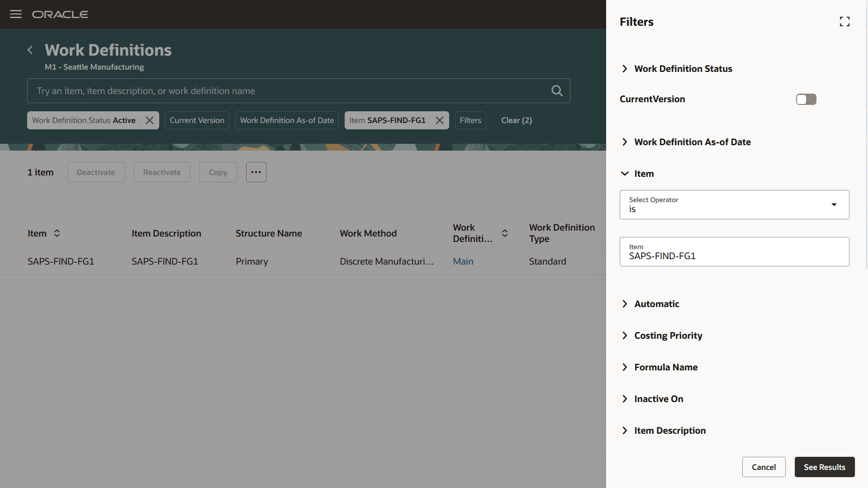Click the Work Definition Type column header
Viewport: 868px width, 488px height.
562,233
